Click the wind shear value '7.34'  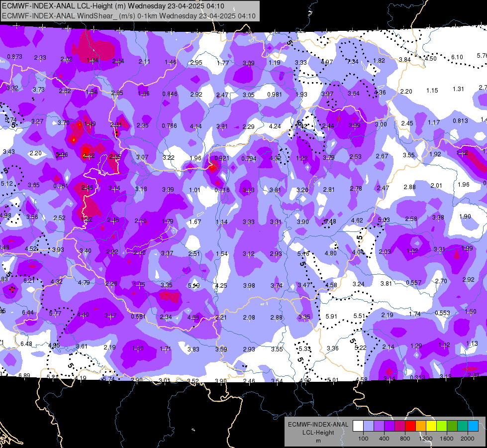tap(353, 62)
